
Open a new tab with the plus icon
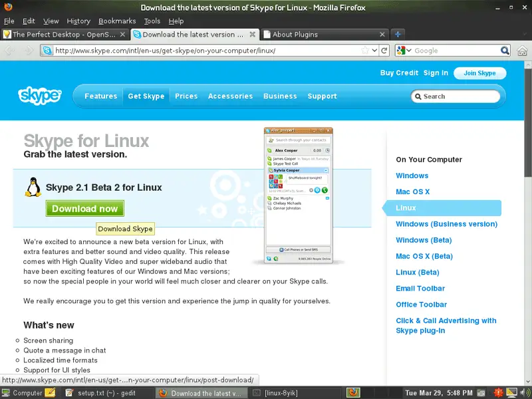(398, 35)
